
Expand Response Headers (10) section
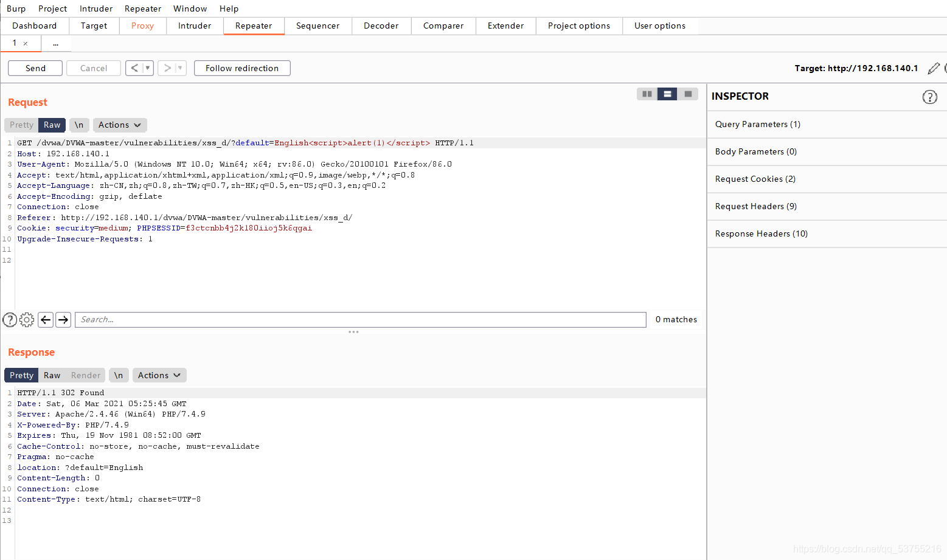(827, 233)
